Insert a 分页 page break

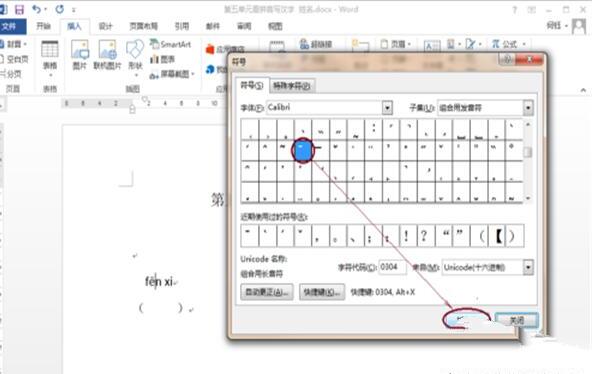[x=11, y=74]
